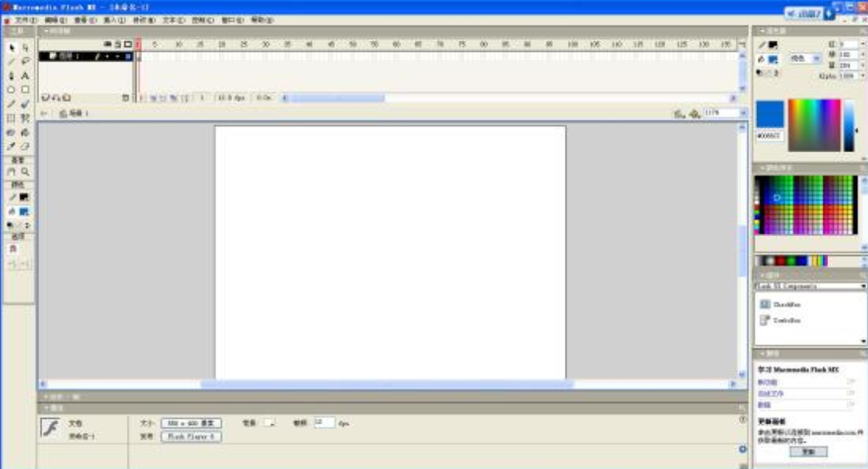The image size is (868, 469).
Task: Click the hex color value field
Action: [x=769, y=136]
